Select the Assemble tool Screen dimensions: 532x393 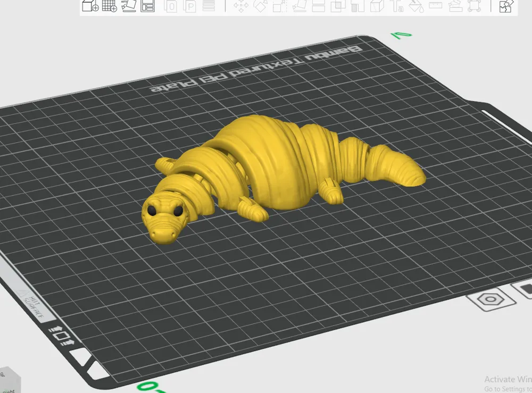455,6
